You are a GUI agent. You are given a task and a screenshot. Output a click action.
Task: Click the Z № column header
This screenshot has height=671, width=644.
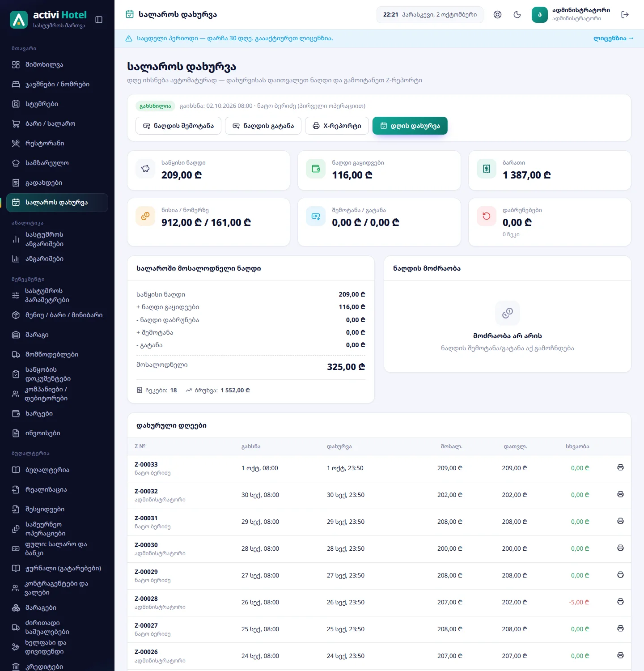[x=140, y=446]
